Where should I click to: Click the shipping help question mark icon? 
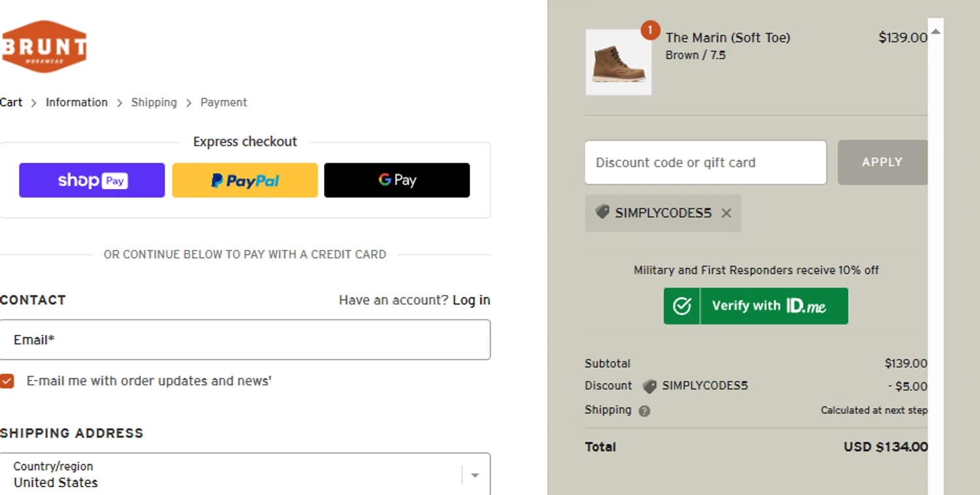(644, 411)
